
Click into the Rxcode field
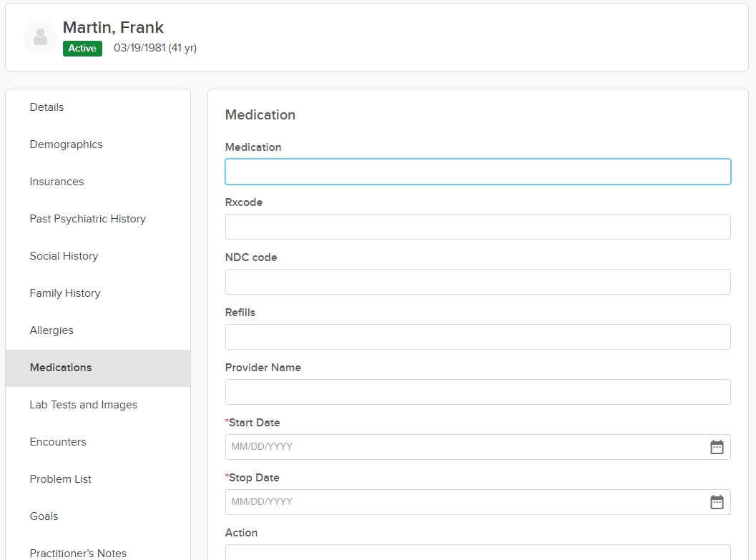click(x=478, y=227)
